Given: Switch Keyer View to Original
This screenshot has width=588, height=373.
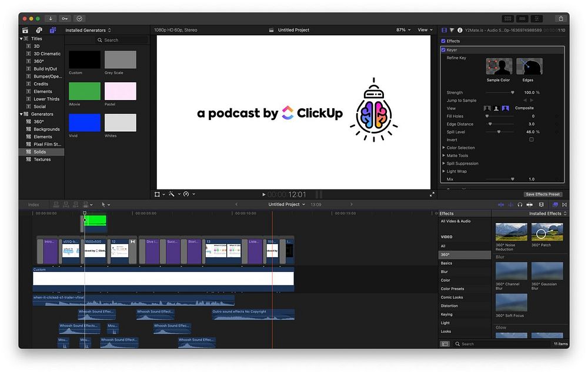Looking at the screenshot, I should point(487,108).
